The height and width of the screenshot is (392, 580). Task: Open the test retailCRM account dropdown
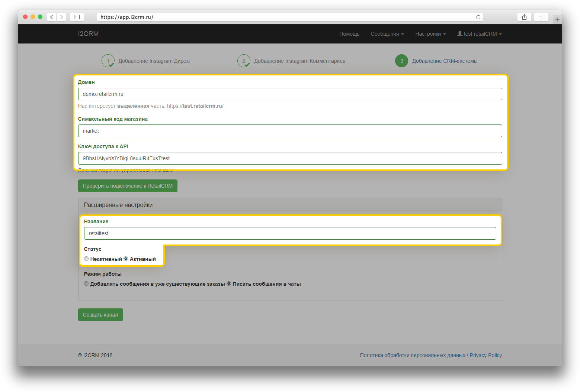480,34
